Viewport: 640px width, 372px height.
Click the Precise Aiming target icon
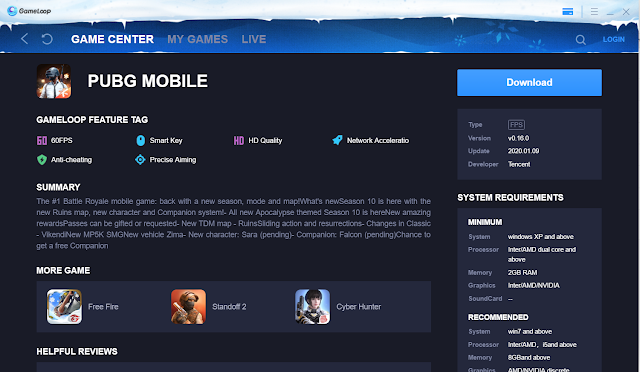coord(140,160)
